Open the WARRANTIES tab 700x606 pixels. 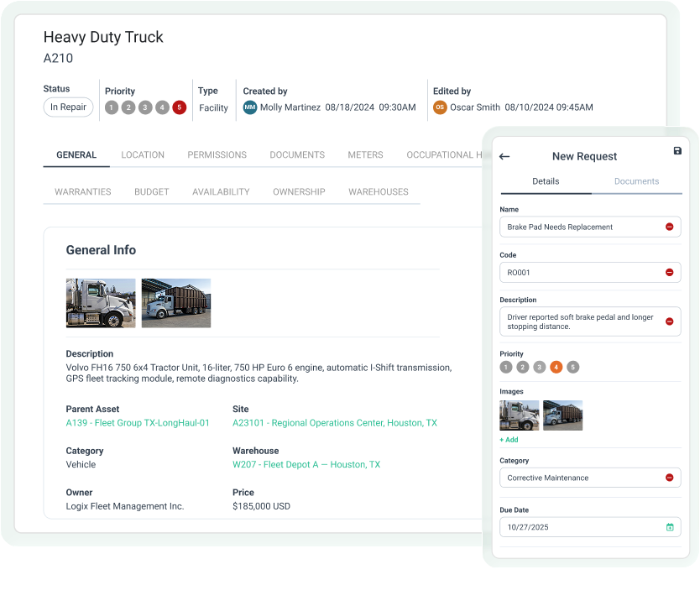tap(81, 191)
